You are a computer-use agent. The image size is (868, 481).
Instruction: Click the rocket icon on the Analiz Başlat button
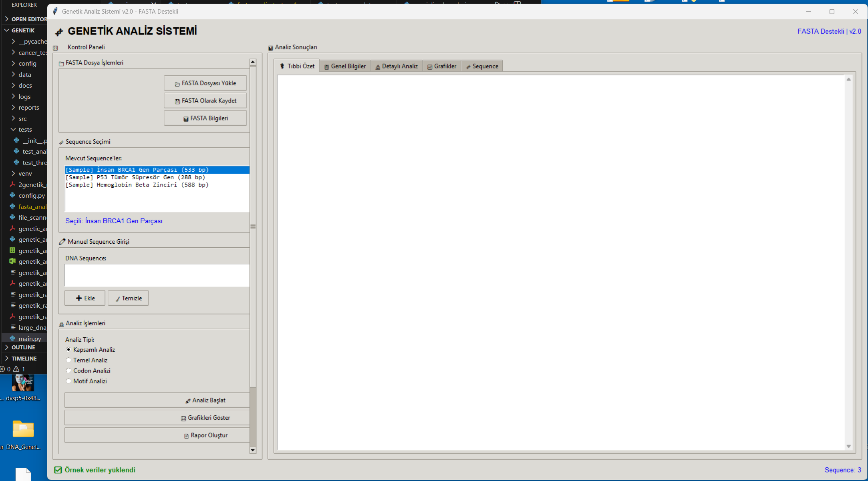188,401
